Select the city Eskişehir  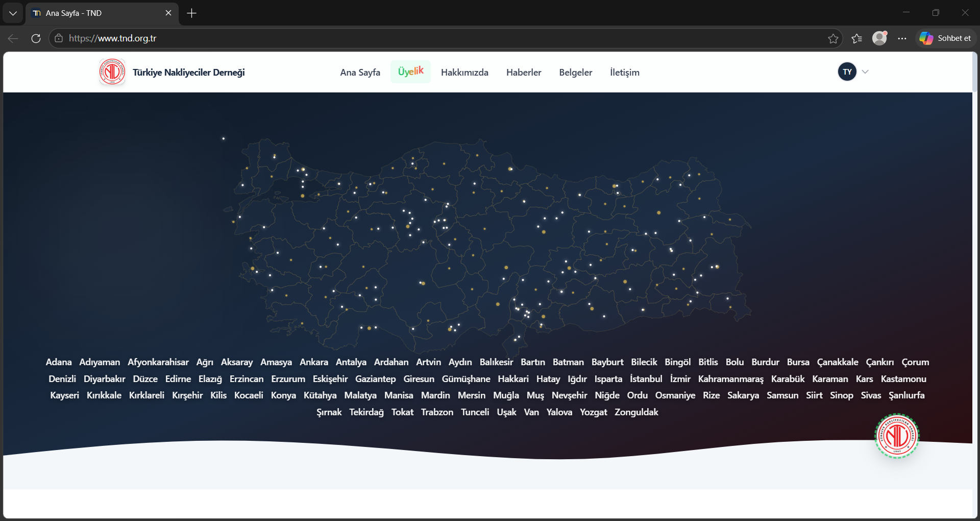[330, 379]
